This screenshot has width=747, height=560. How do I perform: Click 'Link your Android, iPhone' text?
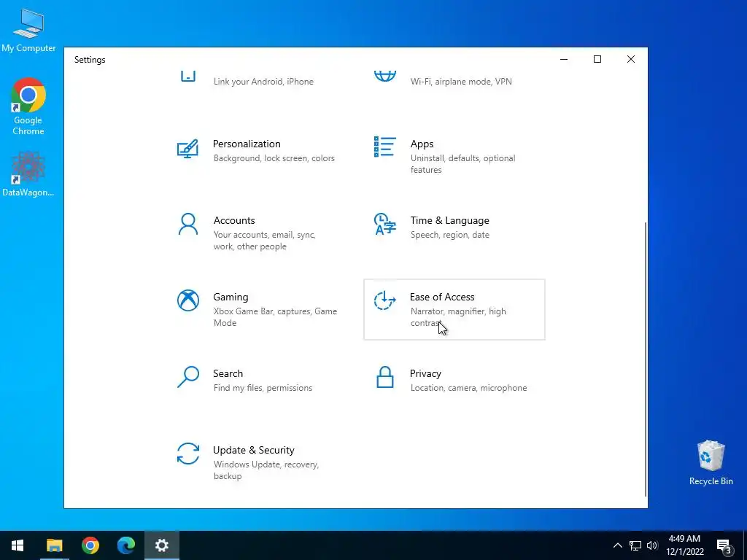click(263, 82)
